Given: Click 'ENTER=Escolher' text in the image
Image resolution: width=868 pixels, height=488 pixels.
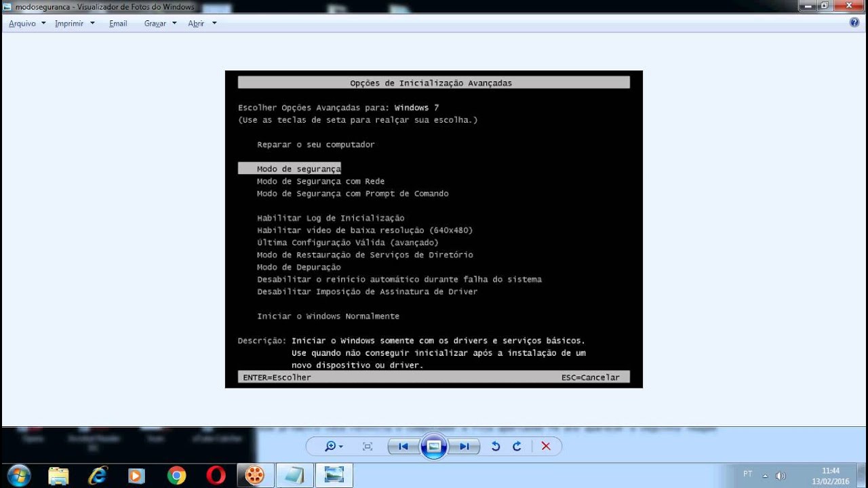Looking at the screenshot, I should point(277,378).
